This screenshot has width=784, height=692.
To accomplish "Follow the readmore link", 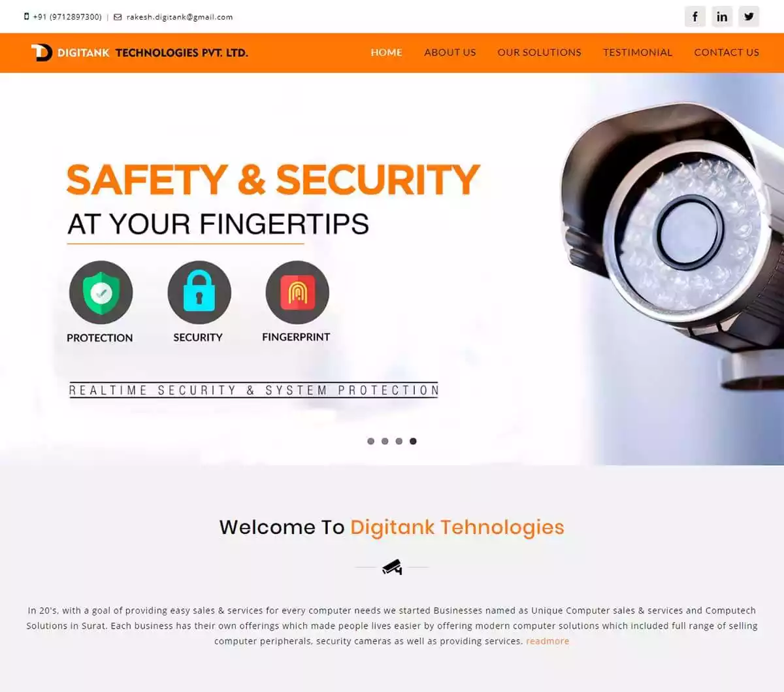I will [547, 641].
